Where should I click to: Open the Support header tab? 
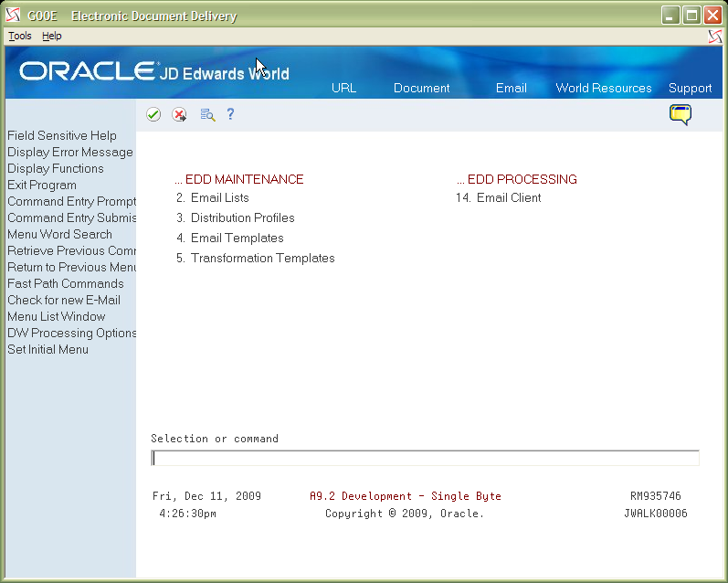tap(690, 89)
